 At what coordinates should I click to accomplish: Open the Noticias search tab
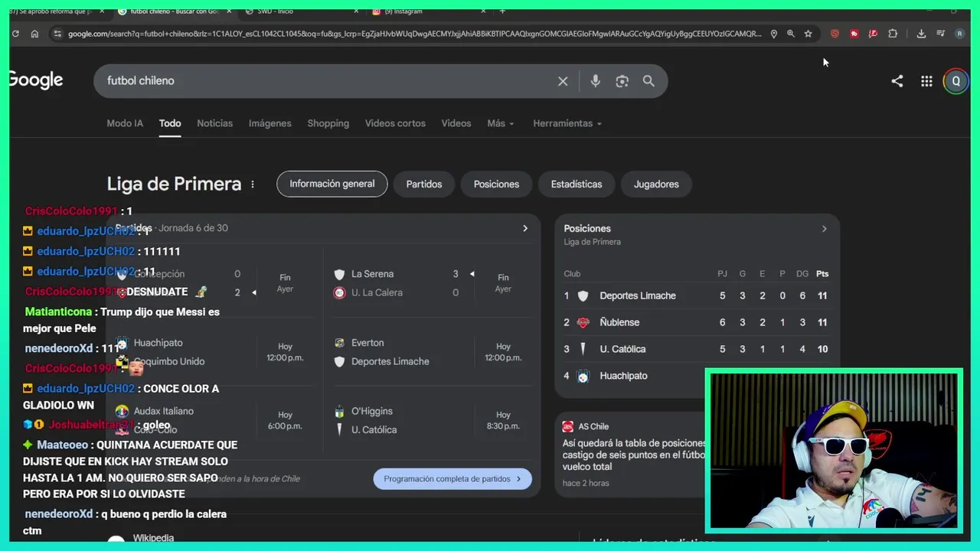(214, 123)
